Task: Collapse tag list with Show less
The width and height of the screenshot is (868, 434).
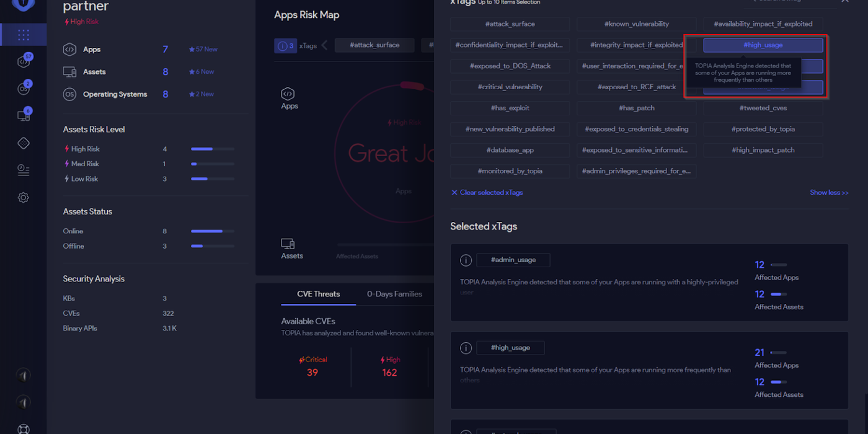Action: click(829, 193)
